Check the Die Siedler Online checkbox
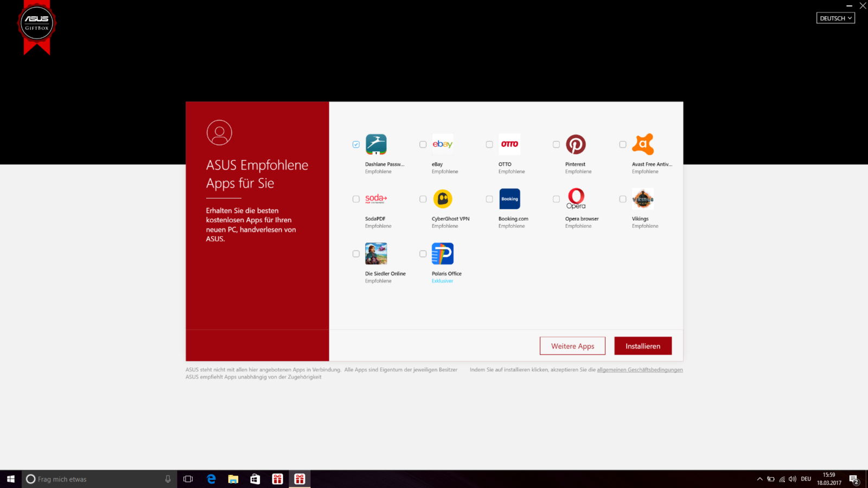 pos(356,254)
